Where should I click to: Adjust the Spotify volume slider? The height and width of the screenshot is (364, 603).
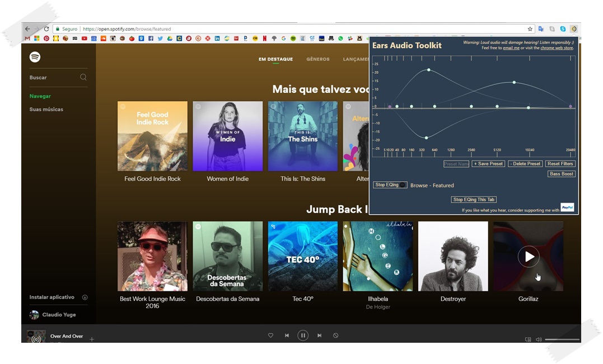[562, 339]
